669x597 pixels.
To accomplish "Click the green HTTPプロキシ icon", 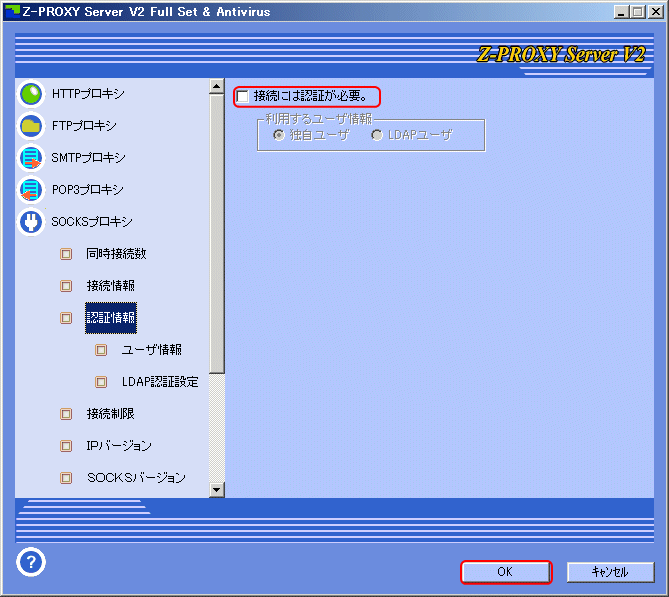I will (31, 94).
